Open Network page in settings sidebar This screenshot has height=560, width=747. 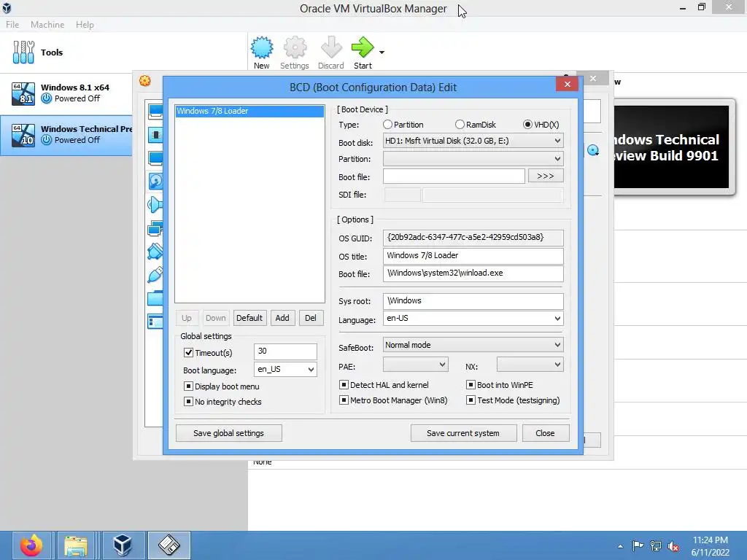point(155,229)
